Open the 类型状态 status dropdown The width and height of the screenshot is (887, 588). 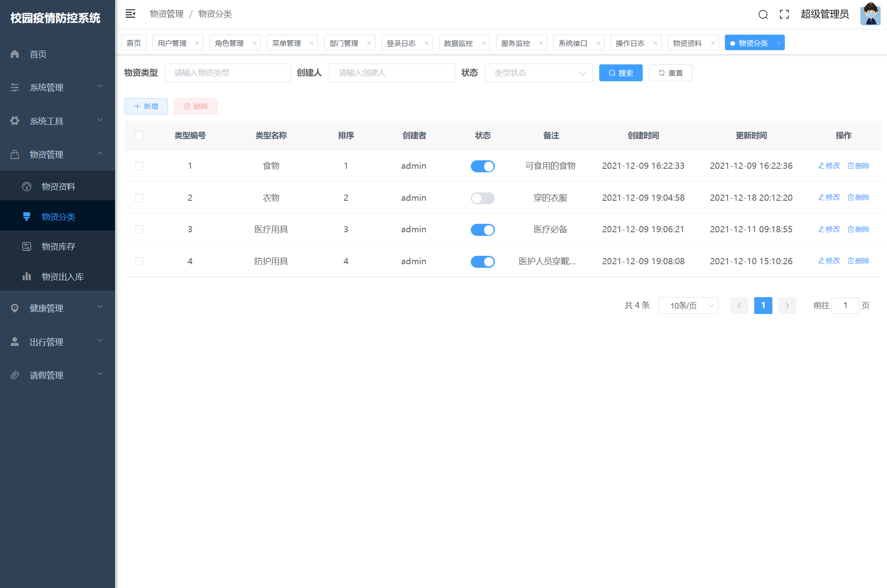(x=538, y=73)
